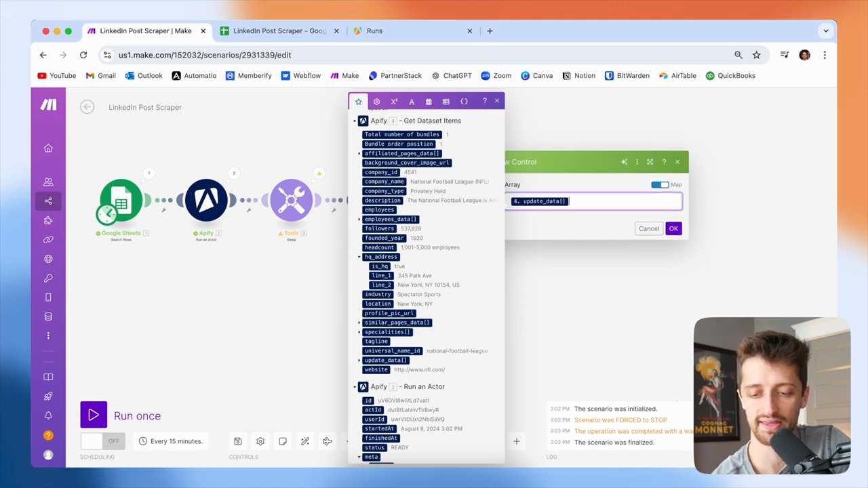Toggle the Map switch for Array
868x488 pixels.
coord(660,184)
